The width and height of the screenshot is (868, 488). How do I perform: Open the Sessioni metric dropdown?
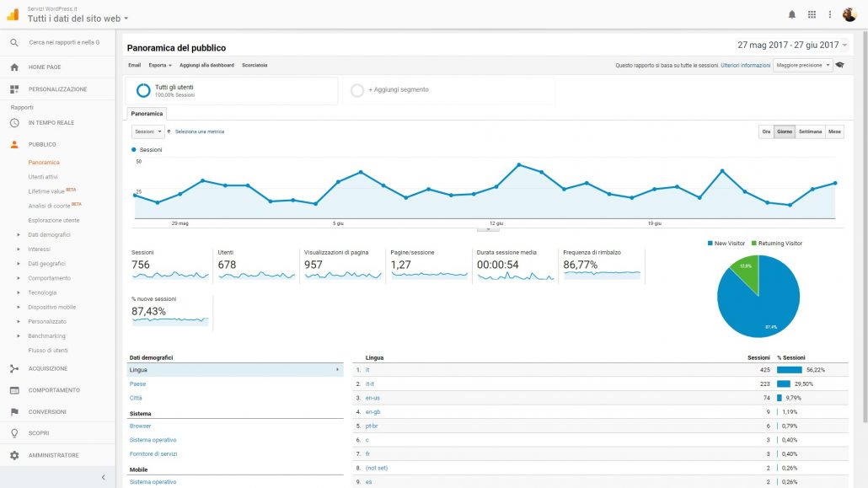[147, 131]
